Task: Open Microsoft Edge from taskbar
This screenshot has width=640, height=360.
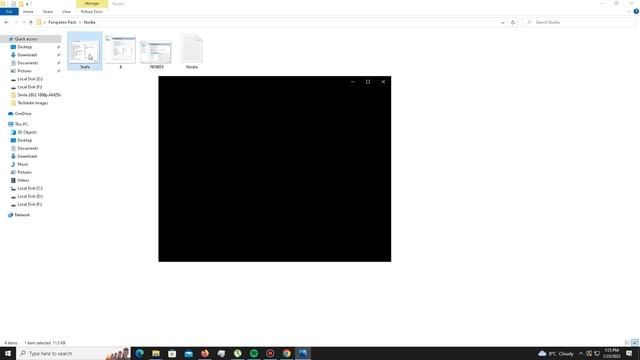Action: pos(140,353)
